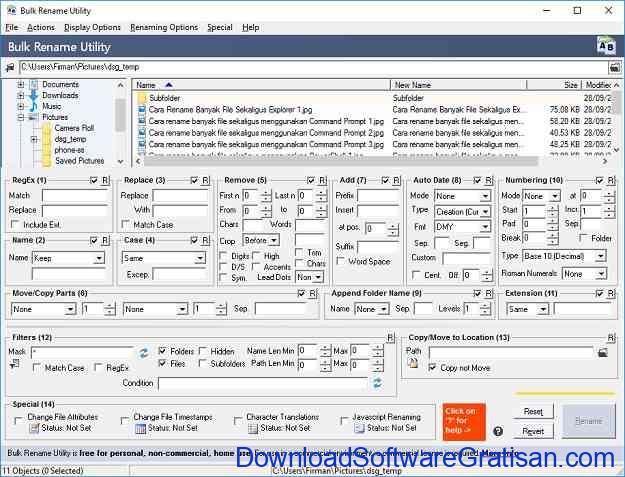The width and height of the screenshot is (625, 477).
Task: Sort the file list by the Size column header
Action: [553, 85]
